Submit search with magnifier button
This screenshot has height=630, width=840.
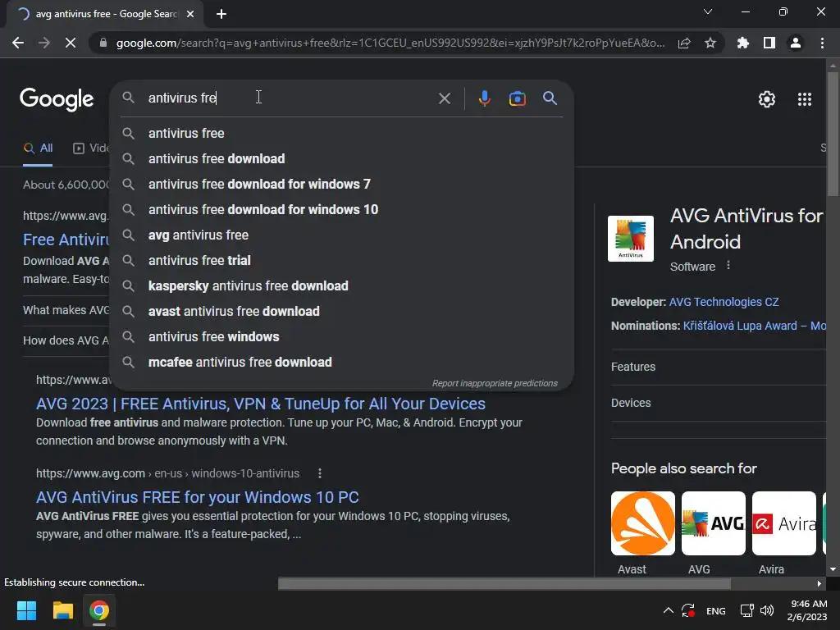pyautogui.click(x=550, y=98)
